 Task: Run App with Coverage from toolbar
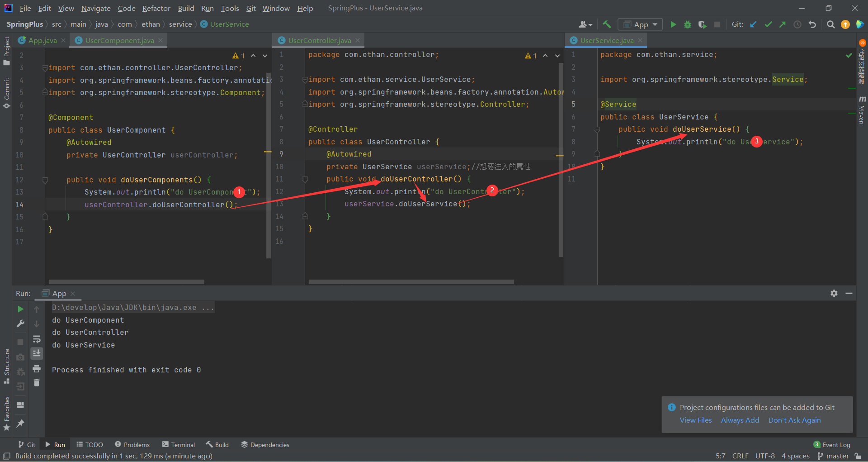click(702, 24)
